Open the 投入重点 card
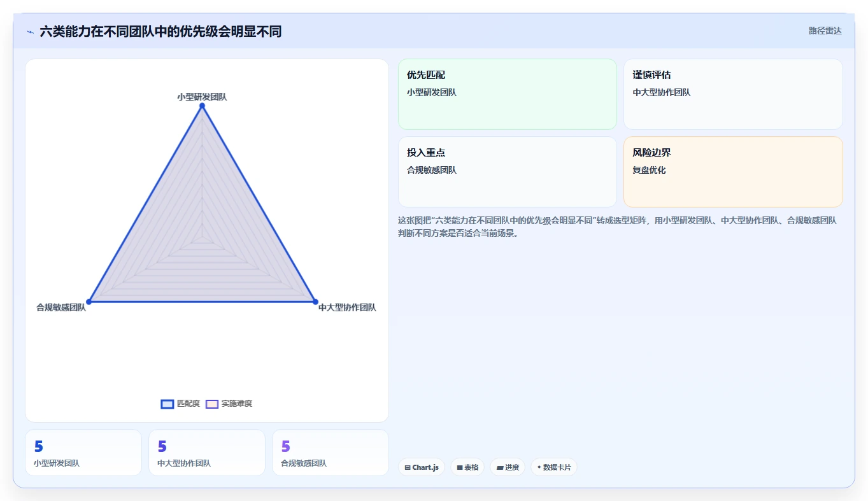The height and width of the screenshot is (501, 868). pos(508,172)
